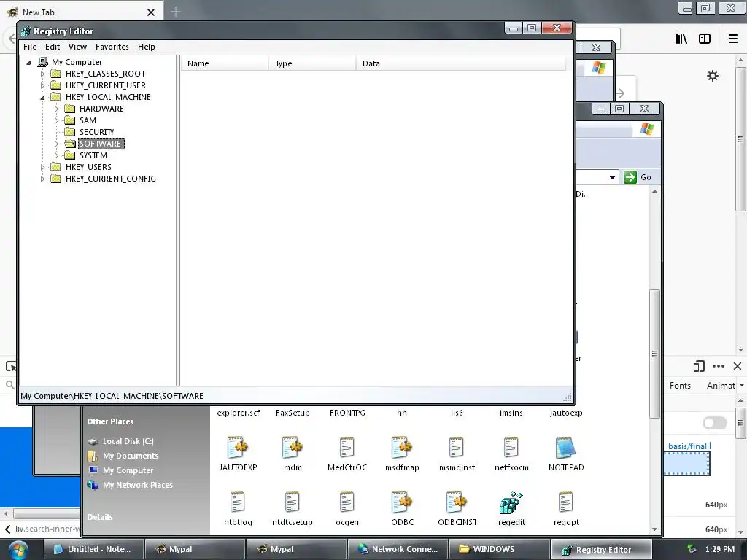Open My Documents in Other Places
Screen dimensions: 747x560
[x=130, y=456]
